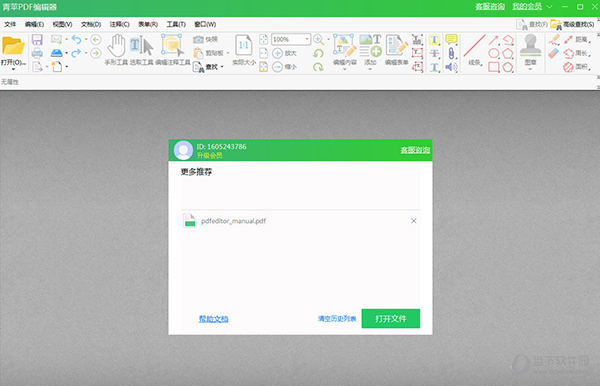Add a sticky note comment
This screenshot has width=600, height=386.
point(452,39)
